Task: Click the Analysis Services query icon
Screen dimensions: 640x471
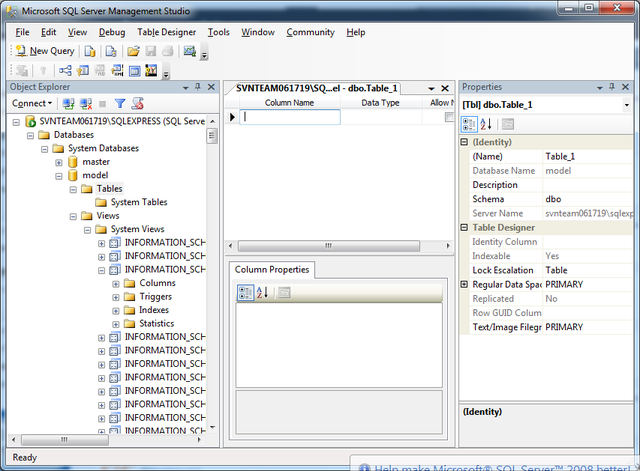Action: [111, 51]
